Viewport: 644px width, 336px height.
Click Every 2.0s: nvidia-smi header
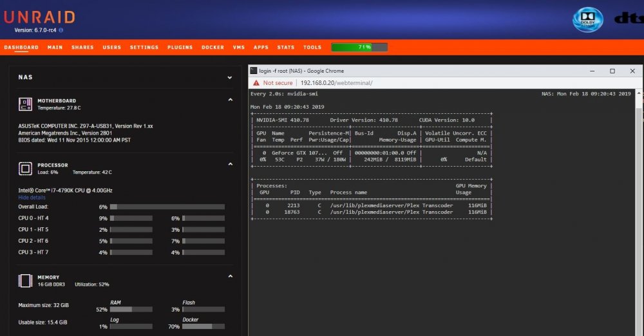pyautogui.click(x=284, y=93)
